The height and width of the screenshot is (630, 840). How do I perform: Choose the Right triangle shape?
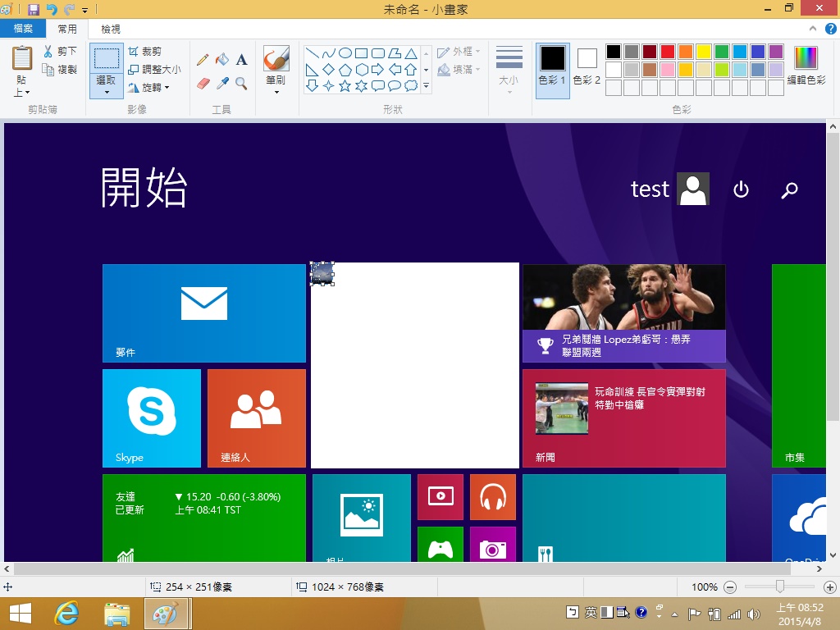coord(313,70)
